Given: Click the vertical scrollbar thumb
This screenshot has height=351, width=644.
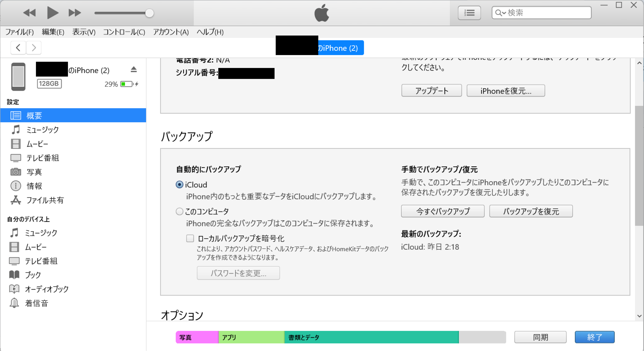Looking at the screenshot, I should [x=639, y=166].
